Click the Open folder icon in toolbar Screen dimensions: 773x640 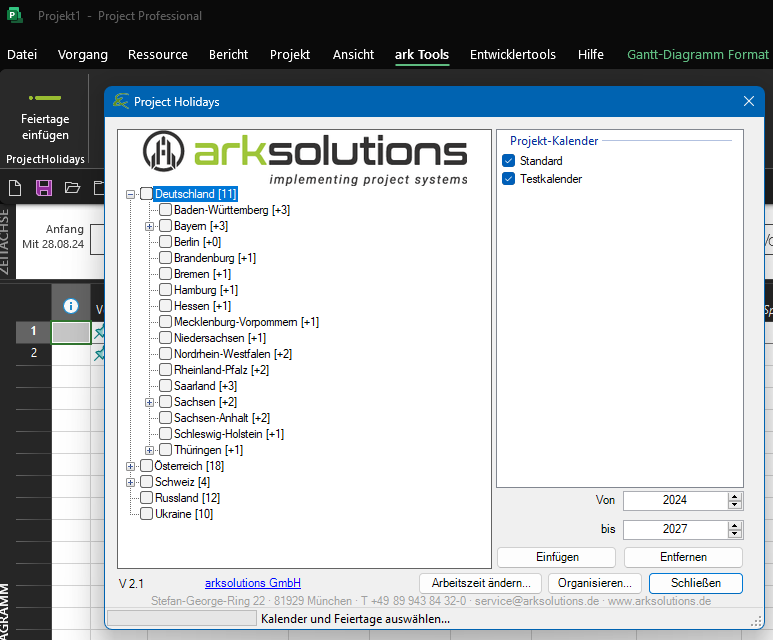(72, 188)
